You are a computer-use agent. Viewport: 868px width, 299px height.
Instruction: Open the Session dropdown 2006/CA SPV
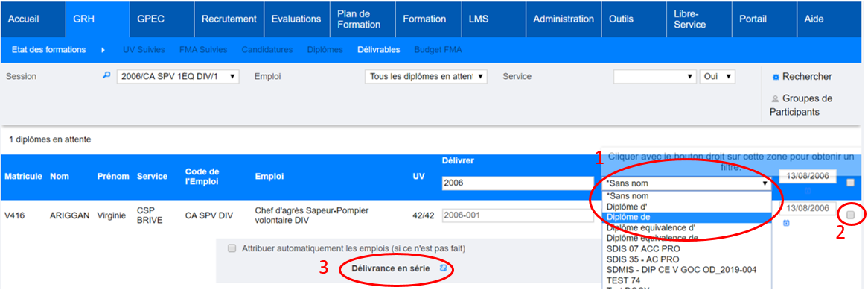click(178, 76)
